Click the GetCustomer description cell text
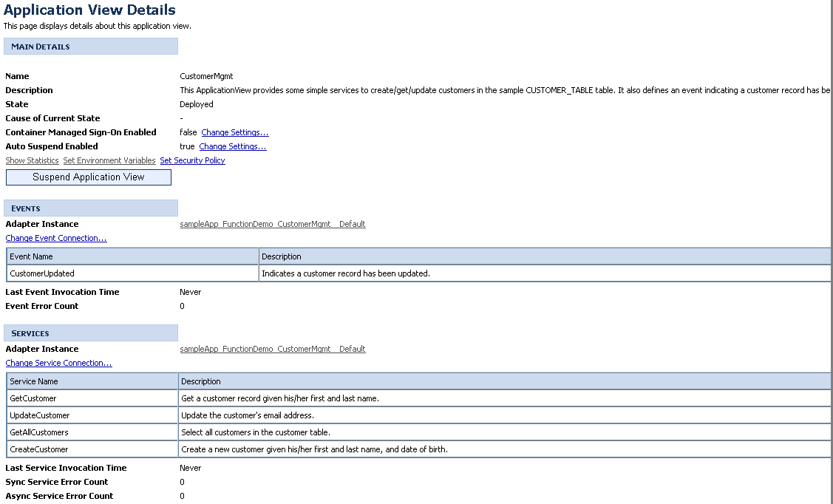Image resolution: width=833 pixels, height=504 pixels. pos(280,398)
